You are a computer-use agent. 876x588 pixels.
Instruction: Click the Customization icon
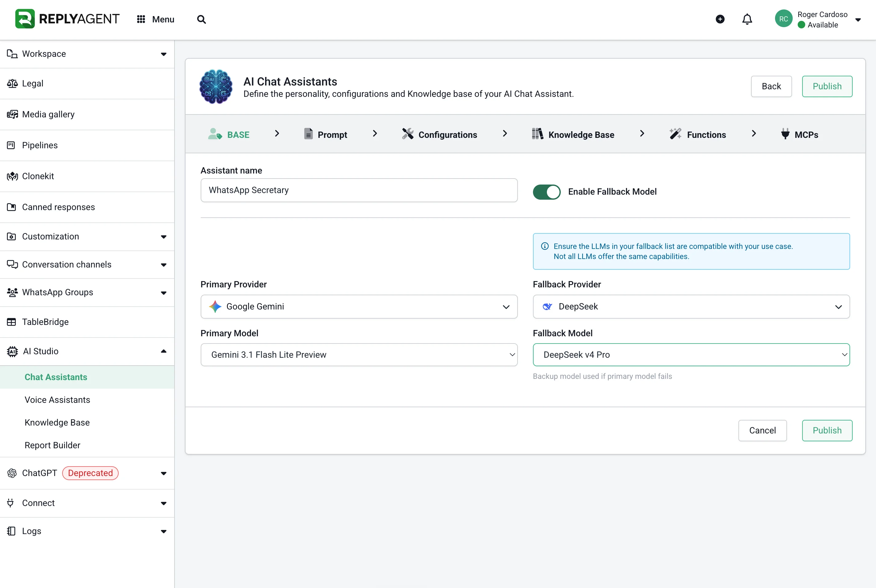11,237
